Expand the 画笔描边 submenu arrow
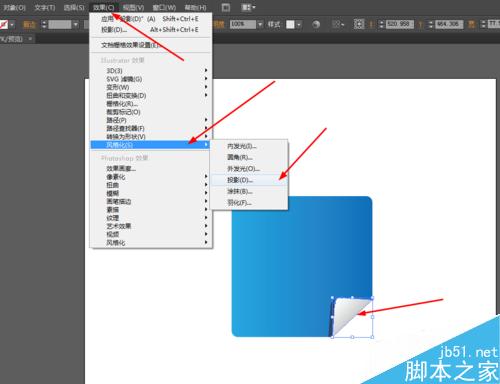This screenshot has height=384, width=500. (x=206, y=201)
